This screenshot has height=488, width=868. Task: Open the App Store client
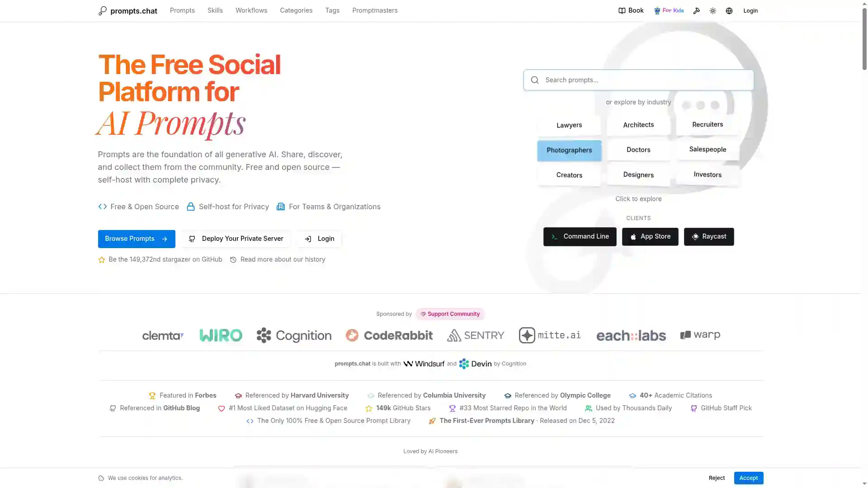click(x=650, y=237)
